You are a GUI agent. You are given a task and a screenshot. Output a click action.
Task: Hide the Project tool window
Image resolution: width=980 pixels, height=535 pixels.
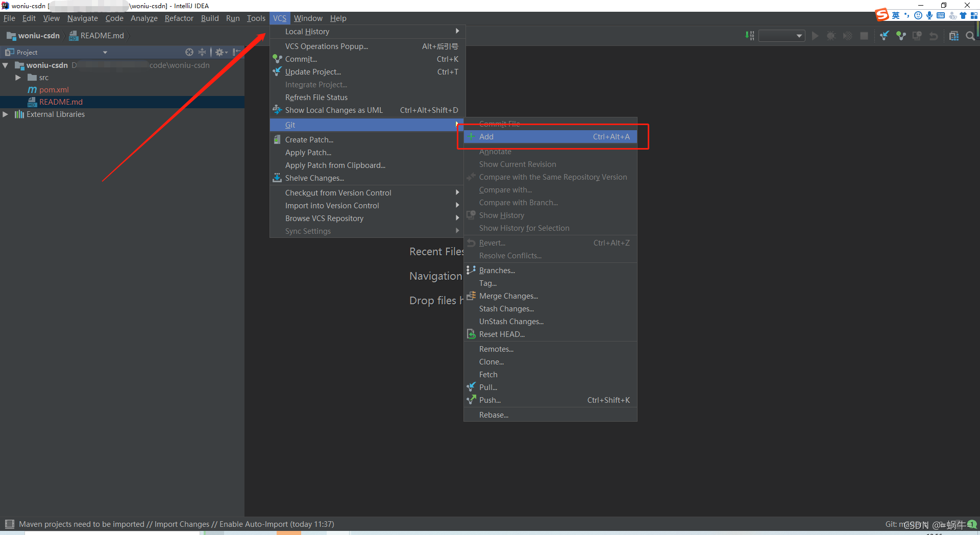coord(237,52)
